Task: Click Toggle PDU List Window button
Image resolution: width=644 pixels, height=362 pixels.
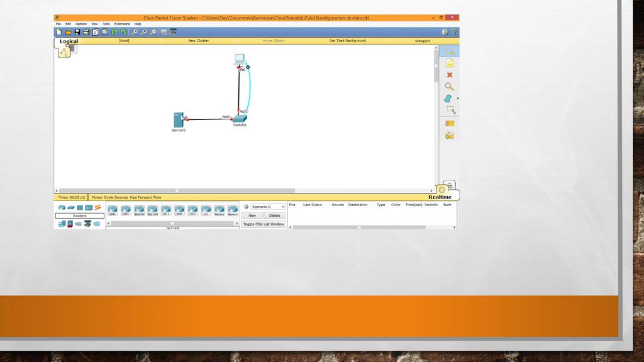Action: [x=264, y=224]
